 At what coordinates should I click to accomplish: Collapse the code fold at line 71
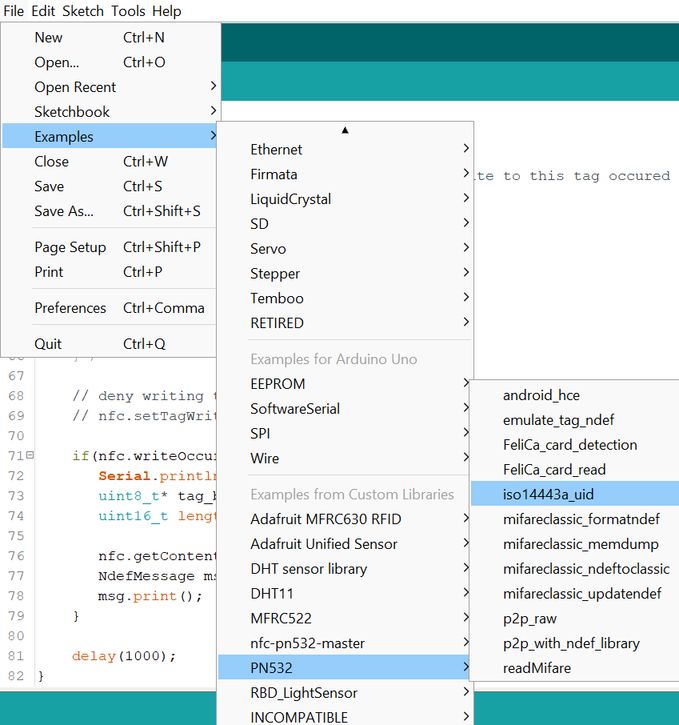(30, 455)
